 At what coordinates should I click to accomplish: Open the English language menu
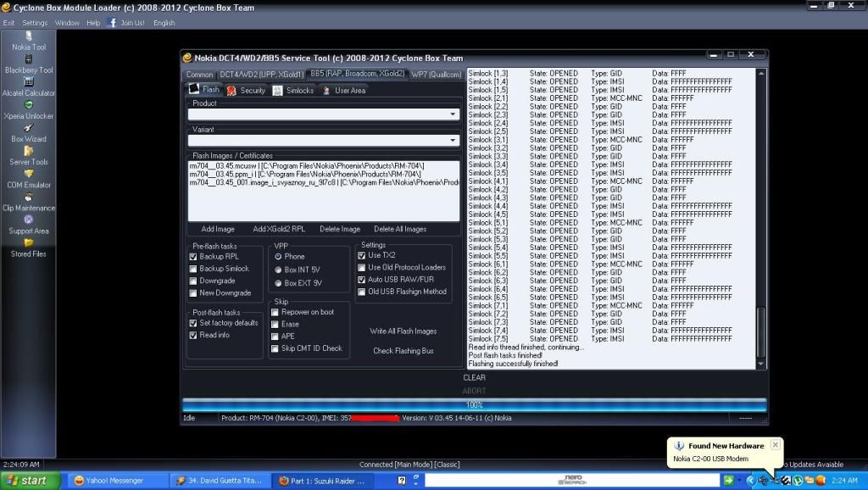[x=164, y=23]
